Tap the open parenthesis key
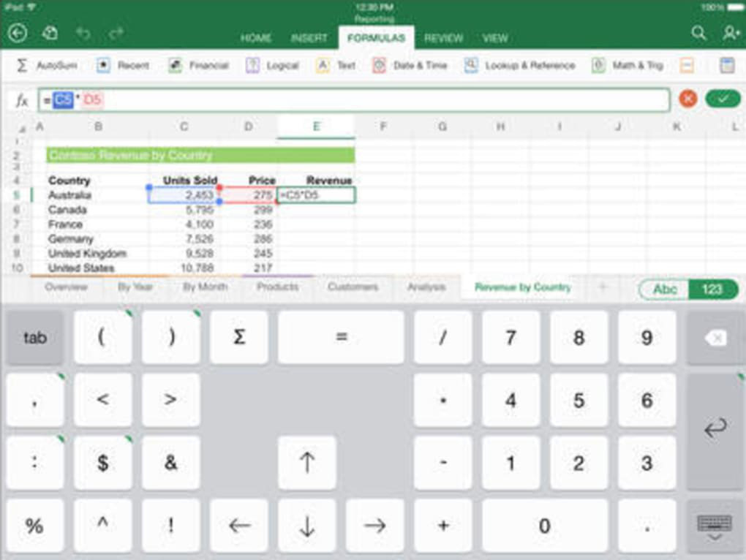 103,338
